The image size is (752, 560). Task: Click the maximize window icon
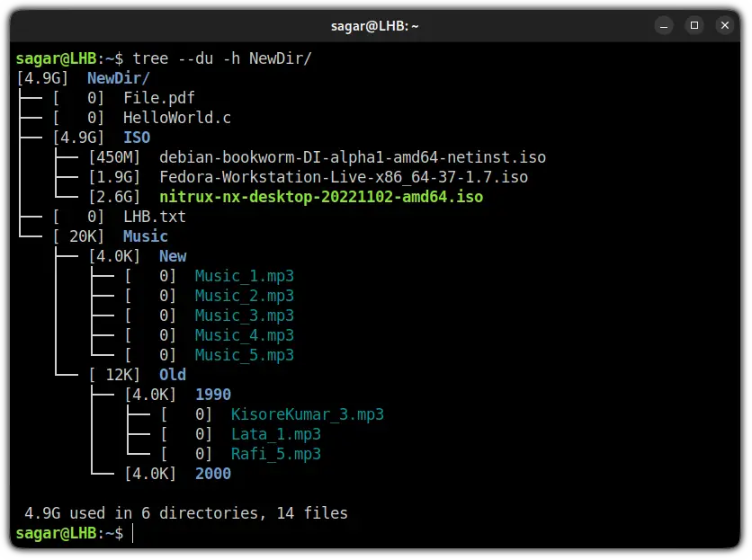[694, 25]
